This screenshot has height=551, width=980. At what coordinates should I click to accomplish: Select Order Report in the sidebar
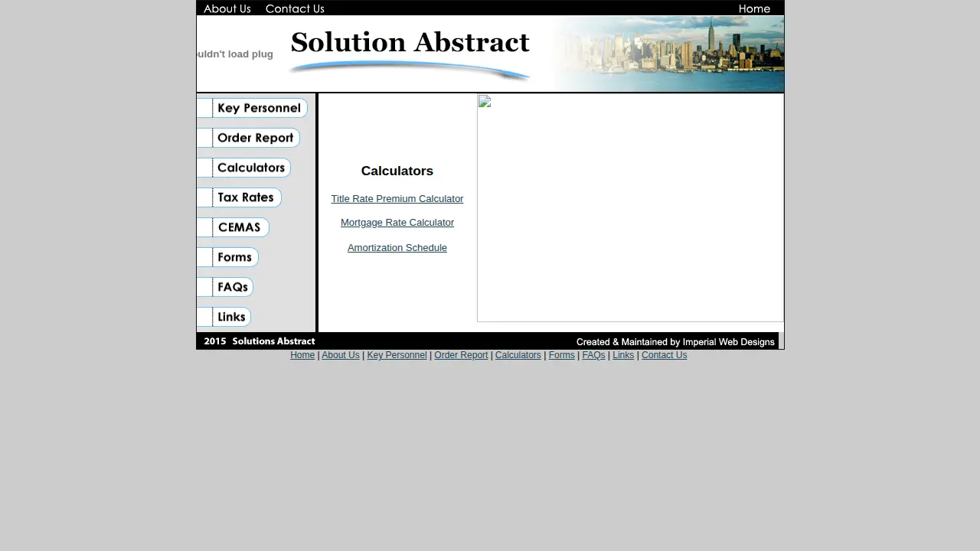point(248,138)
